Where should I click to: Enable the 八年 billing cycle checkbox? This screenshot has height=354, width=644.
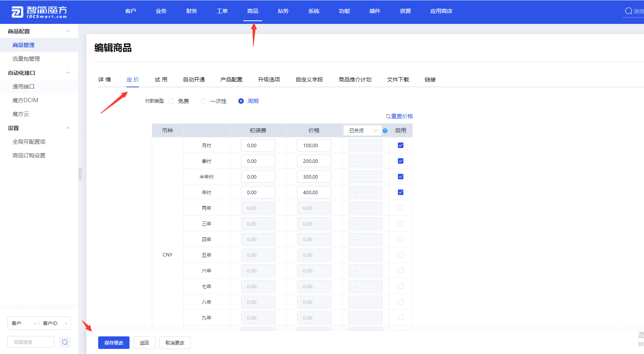(x=401, y=302)
